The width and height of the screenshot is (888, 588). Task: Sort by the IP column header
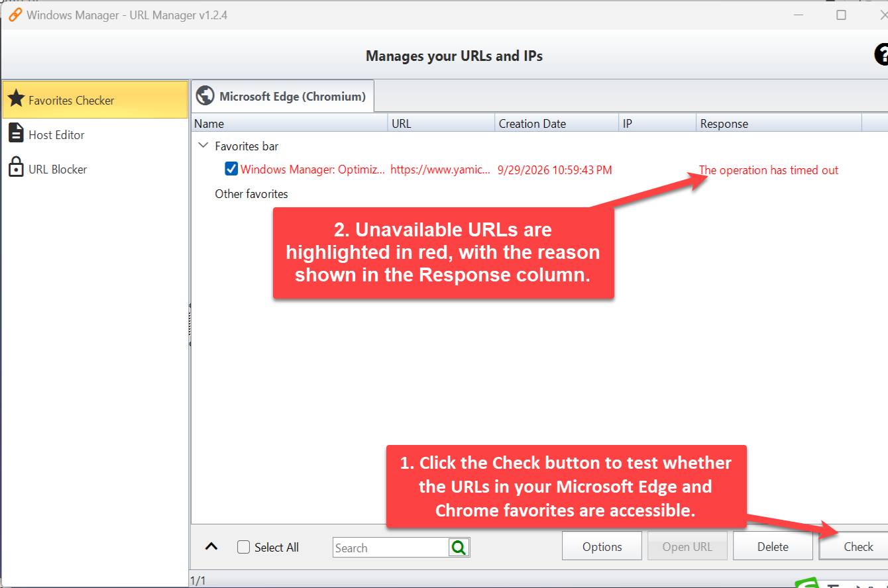tap(657, 123)
